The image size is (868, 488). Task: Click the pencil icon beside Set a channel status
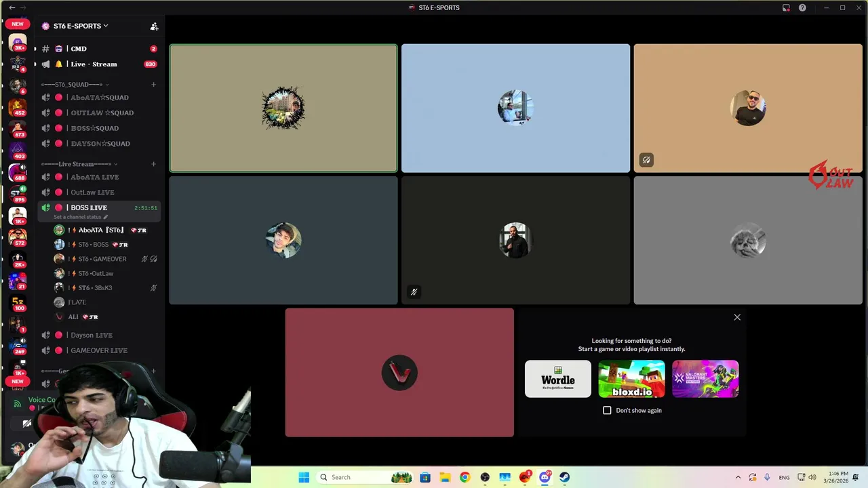(105, 217)
